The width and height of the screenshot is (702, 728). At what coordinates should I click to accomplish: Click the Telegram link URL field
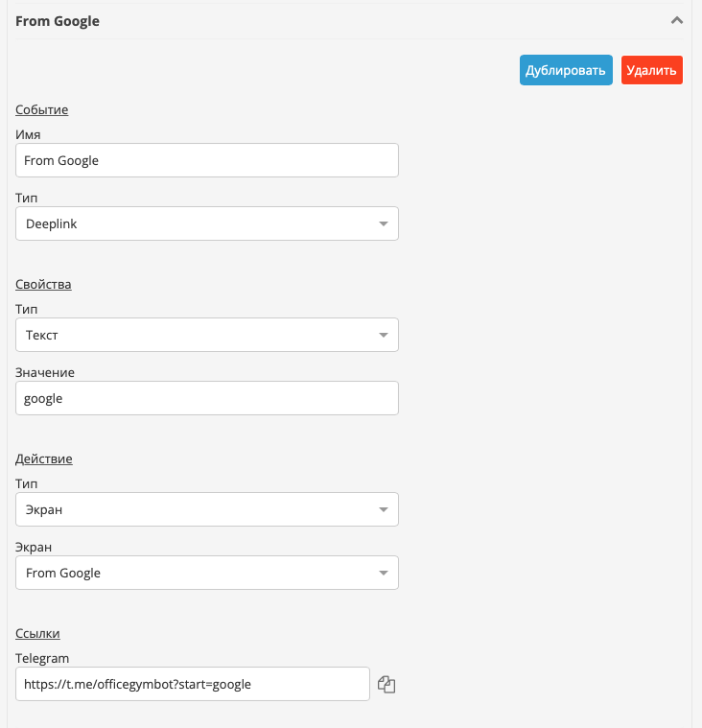click(x=193, y=684)
